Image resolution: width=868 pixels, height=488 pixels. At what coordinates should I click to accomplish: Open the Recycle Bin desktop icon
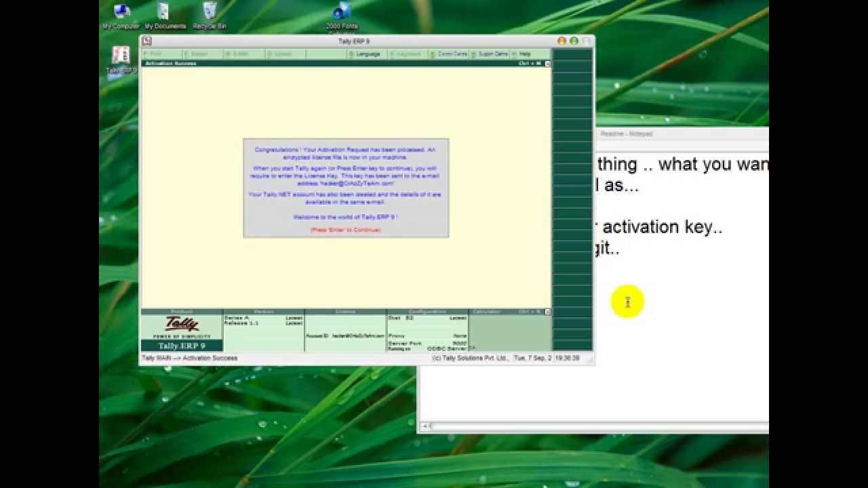point(210,16)
